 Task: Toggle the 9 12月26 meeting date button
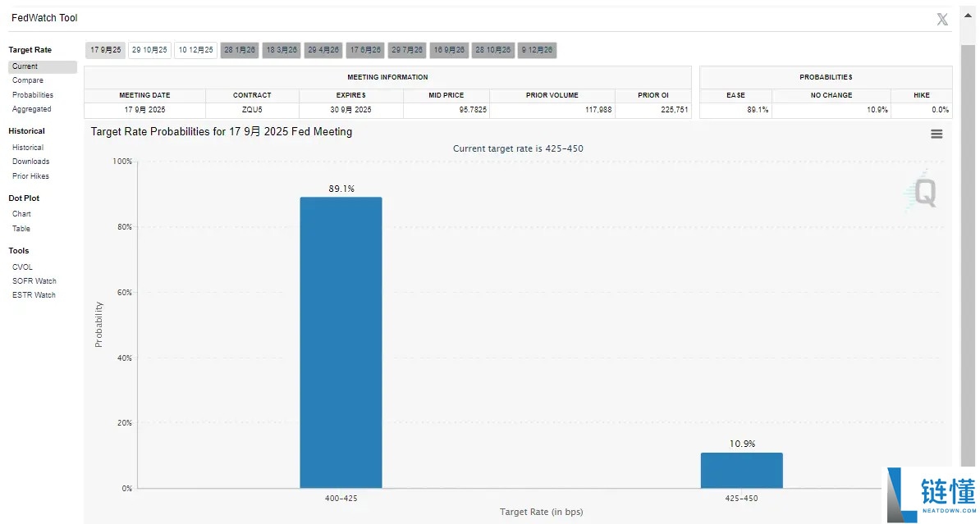tap(535, 49)
